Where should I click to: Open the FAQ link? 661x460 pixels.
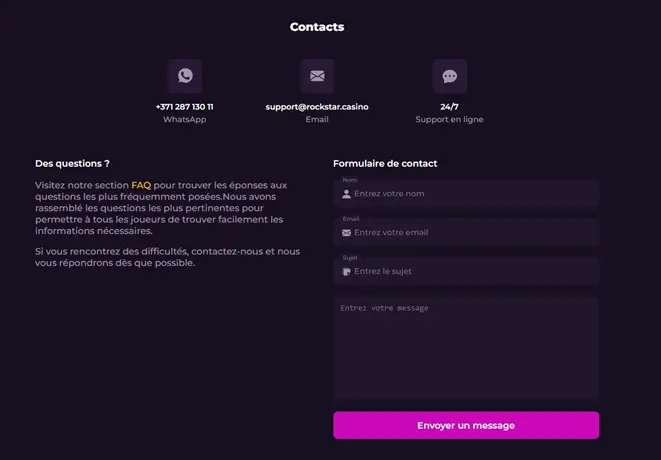(x=141, y=186)
